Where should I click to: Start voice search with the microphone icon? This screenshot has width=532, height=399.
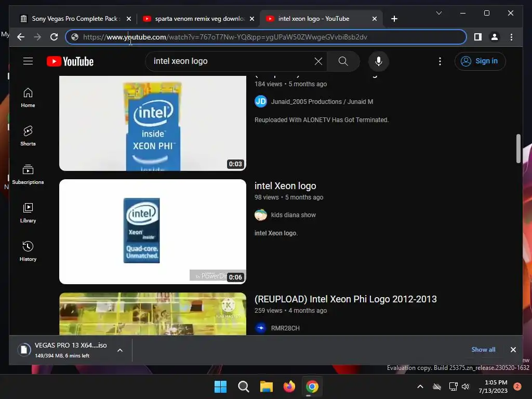click(x=379, y=61)
